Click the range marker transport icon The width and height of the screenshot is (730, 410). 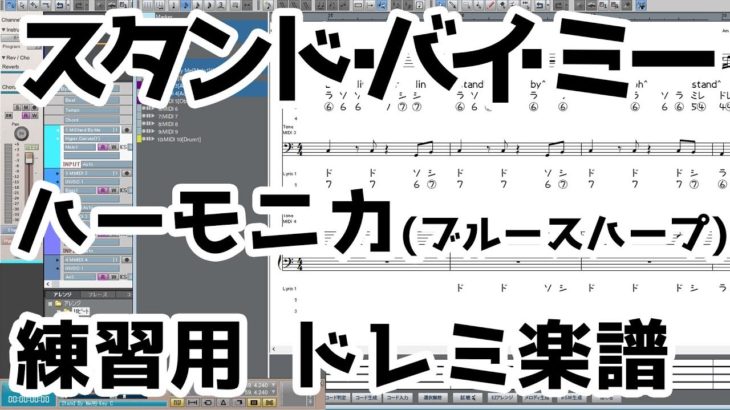pos(192,402)
